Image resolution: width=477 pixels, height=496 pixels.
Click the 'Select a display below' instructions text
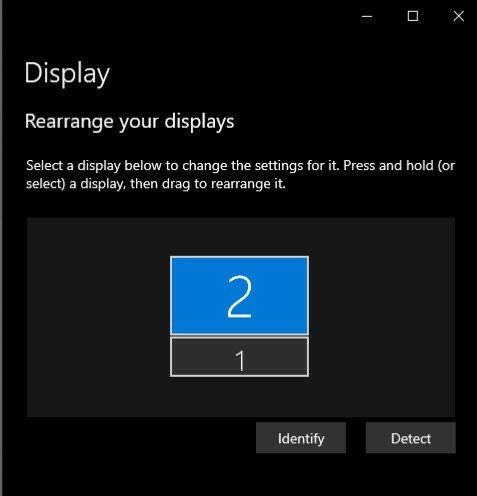[x=240, y=174]
